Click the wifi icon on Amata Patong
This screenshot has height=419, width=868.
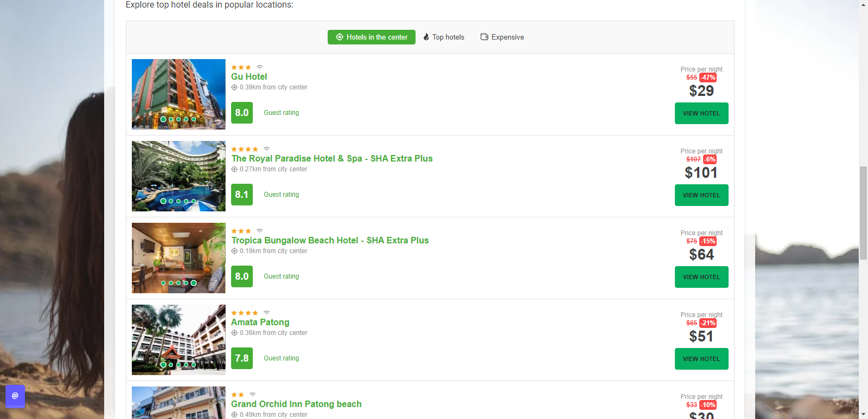pos(266,313)
